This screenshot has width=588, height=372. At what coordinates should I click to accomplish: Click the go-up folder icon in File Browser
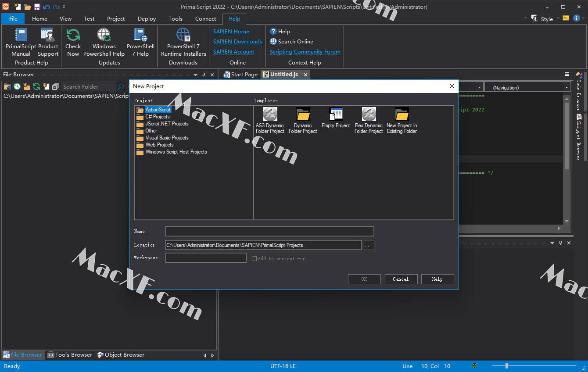[7, 86]
